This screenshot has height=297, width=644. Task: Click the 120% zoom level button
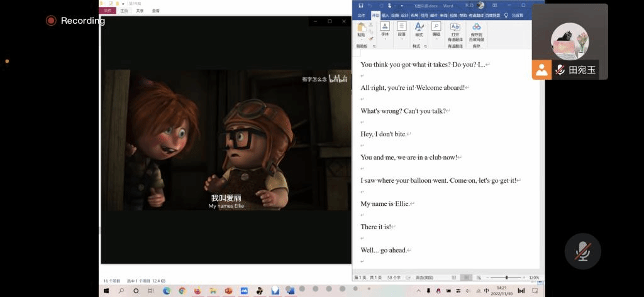pyautogui.click(x=534, y=278)
